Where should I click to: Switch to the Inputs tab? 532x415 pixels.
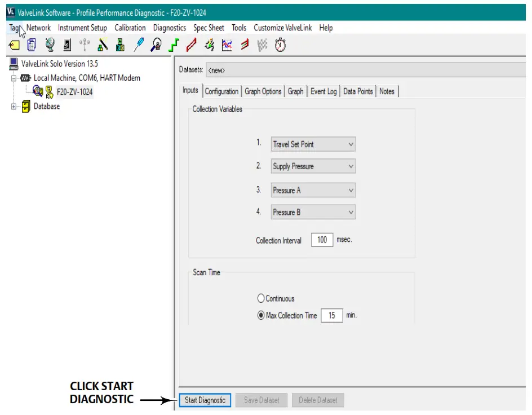pos(190,90)
